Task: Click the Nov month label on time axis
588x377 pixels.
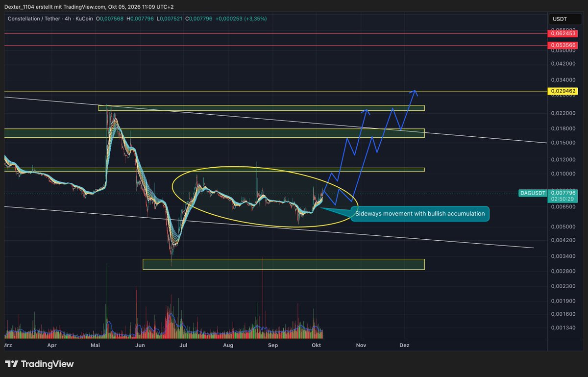Action: [361, 345]
